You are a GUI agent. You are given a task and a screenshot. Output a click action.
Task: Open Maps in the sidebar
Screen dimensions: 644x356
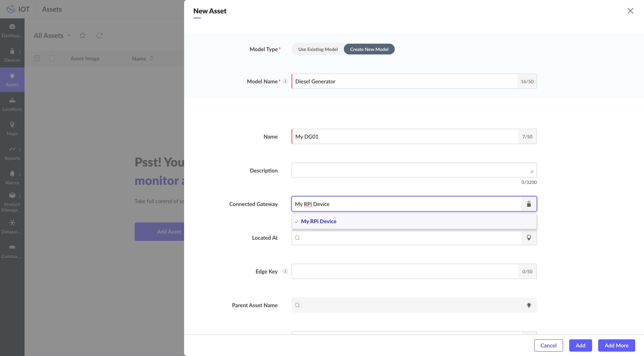12,128
